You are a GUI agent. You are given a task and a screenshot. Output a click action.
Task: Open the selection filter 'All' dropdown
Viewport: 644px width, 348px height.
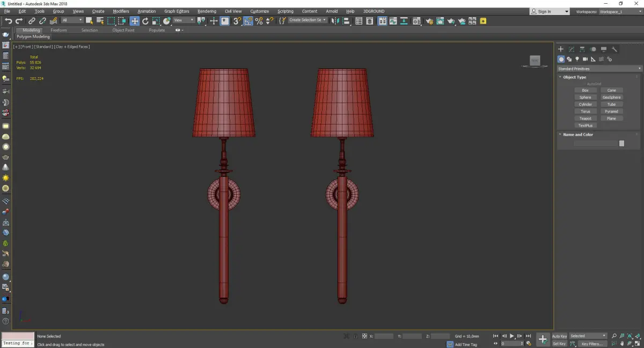click(x=72, y=20)
